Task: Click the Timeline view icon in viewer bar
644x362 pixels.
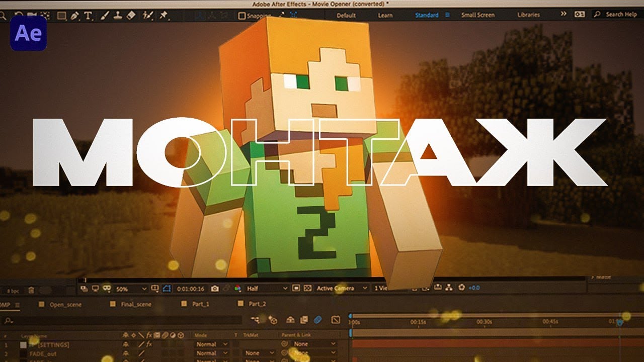Action: (438, 288)
